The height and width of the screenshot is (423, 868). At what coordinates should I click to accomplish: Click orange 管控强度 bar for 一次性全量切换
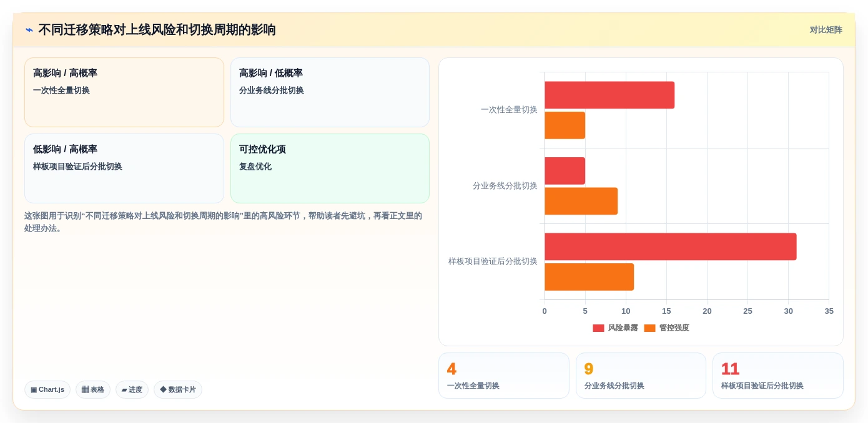(565, 125)
